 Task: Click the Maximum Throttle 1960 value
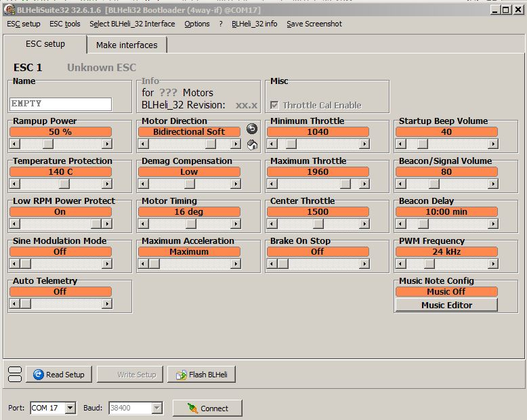[x=318, y=171]
